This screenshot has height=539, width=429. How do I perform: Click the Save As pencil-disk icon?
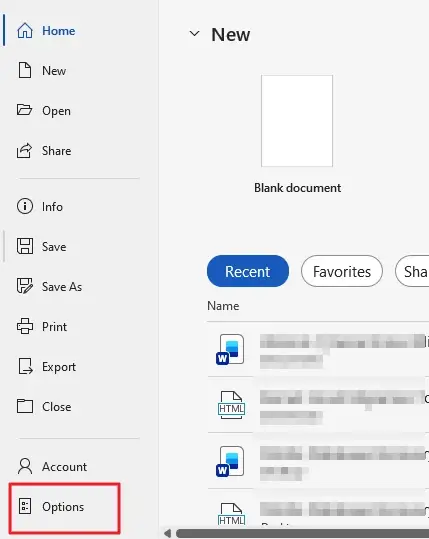click(25, 286)
